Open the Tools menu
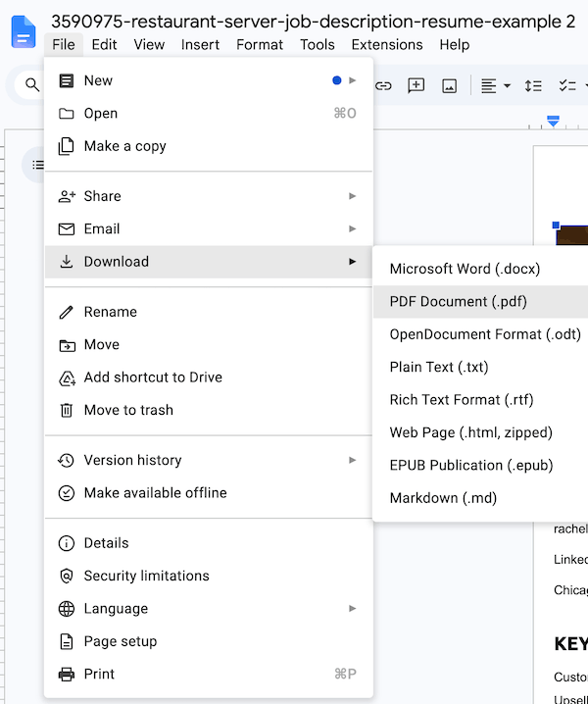 click(x=317, y=44)
